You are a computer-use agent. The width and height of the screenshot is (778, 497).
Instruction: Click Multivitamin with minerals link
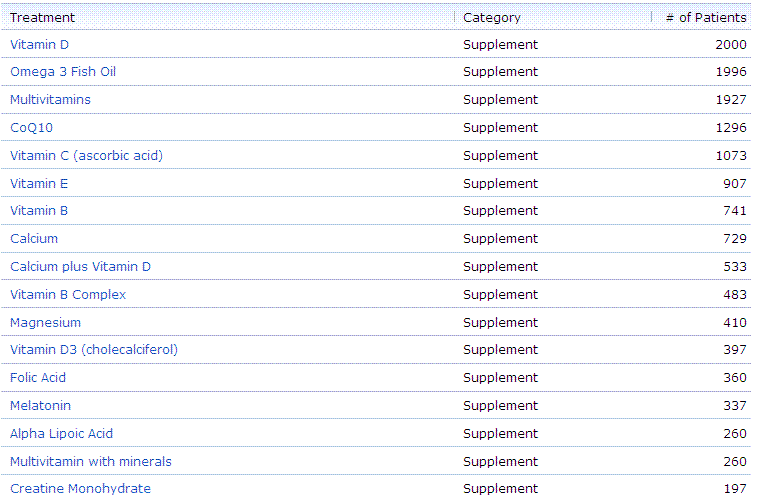91,462
